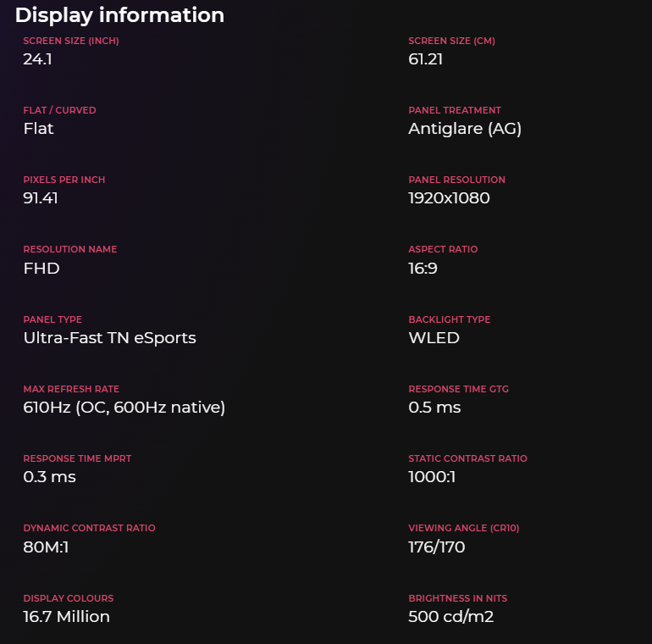Click the 610Hz (OC, 600Hz native) value
Image resolution: width=652 pixels, height=644 pixels.
(x=124, y=408)
